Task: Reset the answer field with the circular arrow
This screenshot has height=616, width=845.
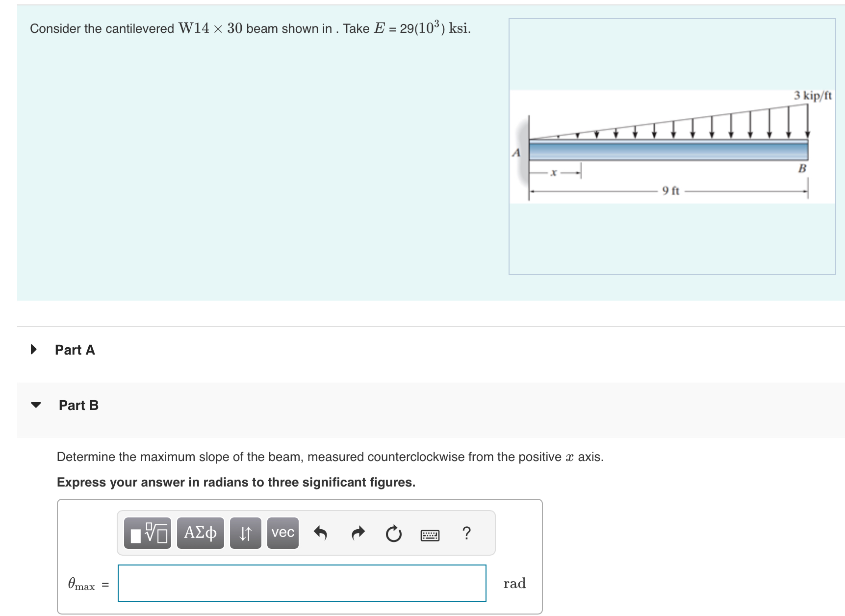Action: (393, 534)
